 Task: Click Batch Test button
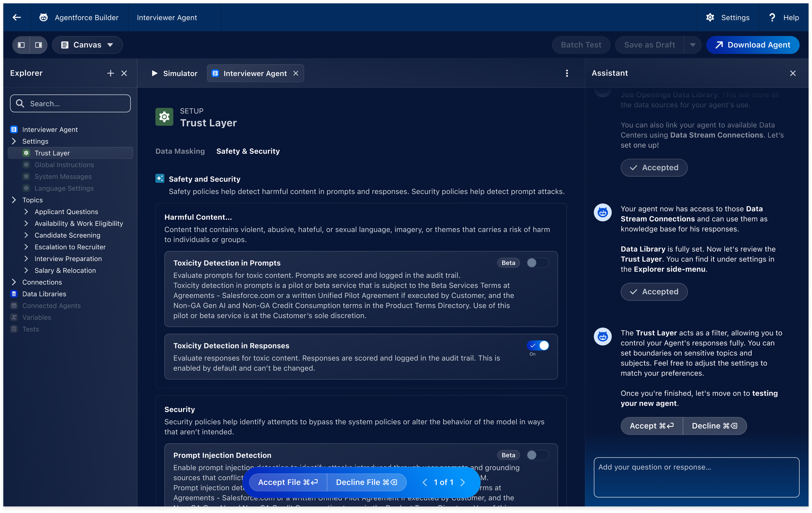point(581,45)
